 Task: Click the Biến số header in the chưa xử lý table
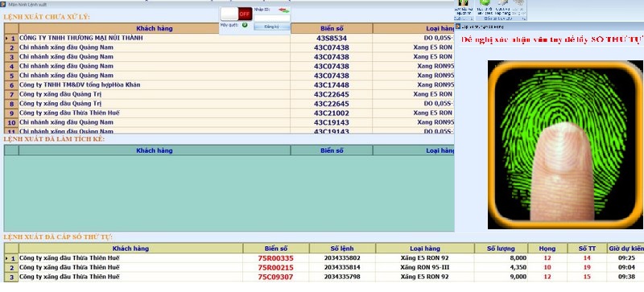(x=332, y=28)
